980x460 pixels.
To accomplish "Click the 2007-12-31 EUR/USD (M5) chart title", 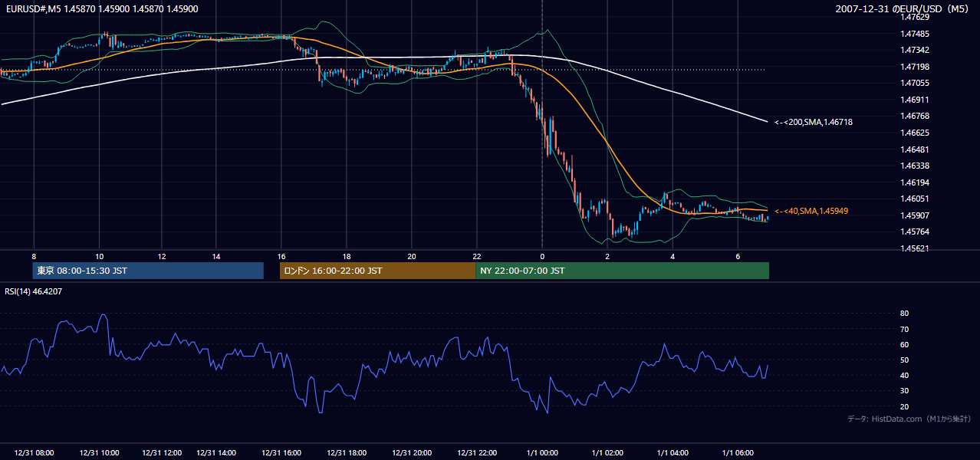I will [x=903, y=8].
